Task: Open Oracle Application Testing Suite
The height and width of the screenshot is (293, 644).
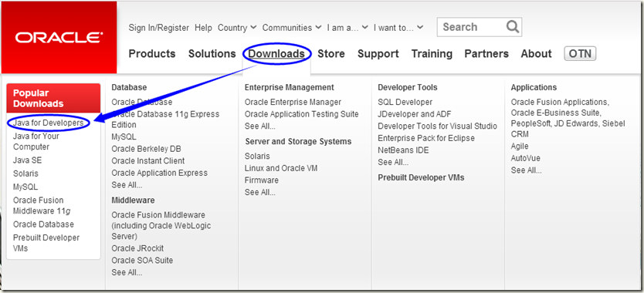Action: pos(302,113)
